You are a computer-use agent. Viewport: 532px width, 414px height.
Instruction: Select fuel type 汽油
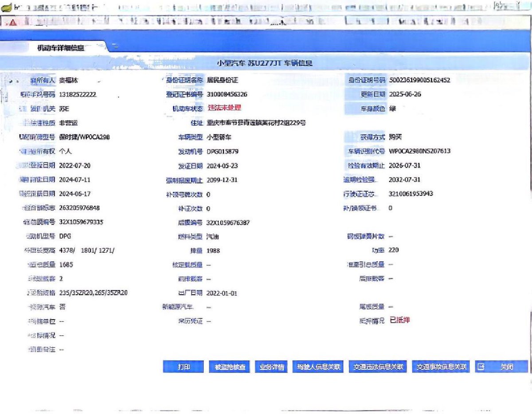click(x=213, y=237)
